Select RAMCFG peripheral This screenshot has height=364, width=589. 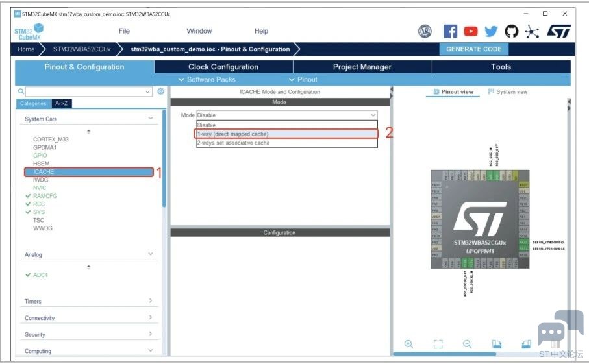45,196
